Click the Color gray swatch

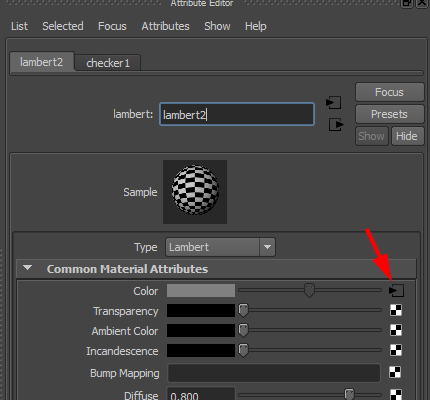(x=201, y=291)
